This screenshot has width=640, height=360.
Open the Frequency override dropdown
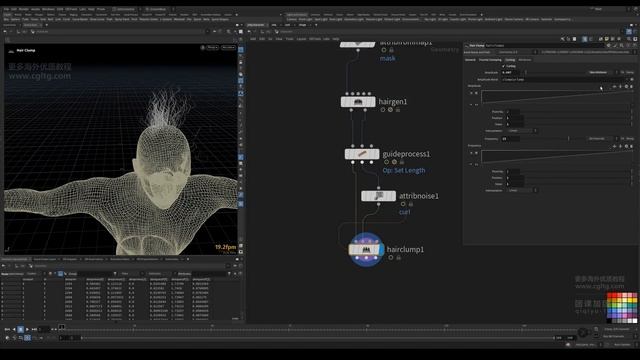pyautogui.click(x=602, y=139)
